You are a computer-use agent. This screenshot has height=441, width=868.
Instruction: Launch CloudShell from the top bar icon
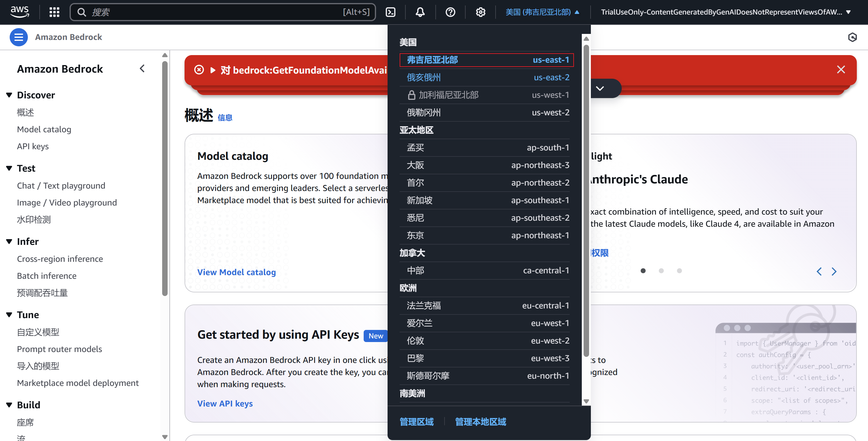pos(390,12)
